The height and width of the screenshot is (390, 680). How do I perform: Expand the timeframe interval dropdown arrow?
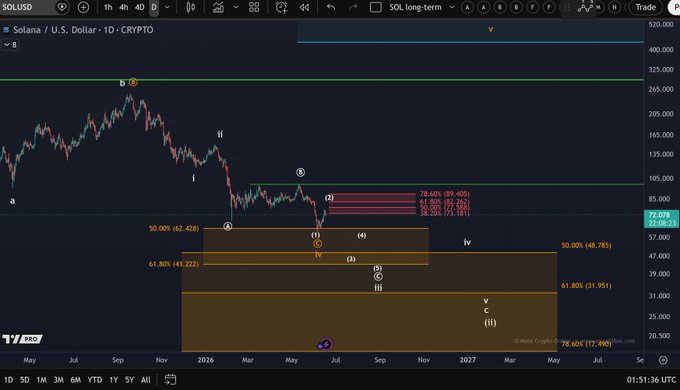point(167,7)
